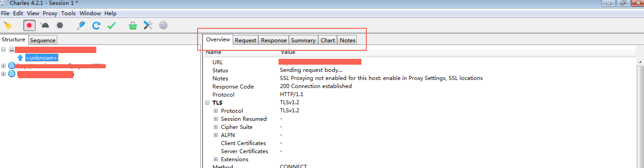
Task: Switch to the Notes tab
Action: (347, 40)
